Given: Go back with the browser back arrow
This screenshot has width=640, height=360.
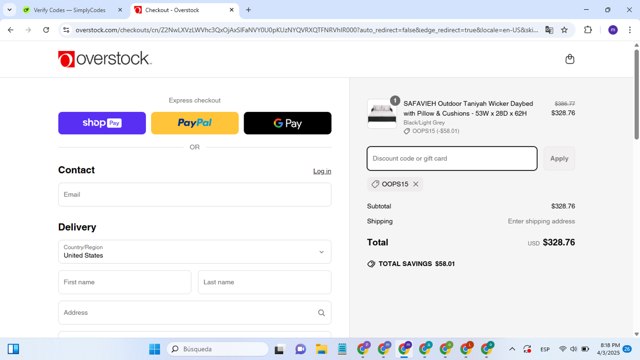Looking at the screenshot, I should (x=11, y=30).
